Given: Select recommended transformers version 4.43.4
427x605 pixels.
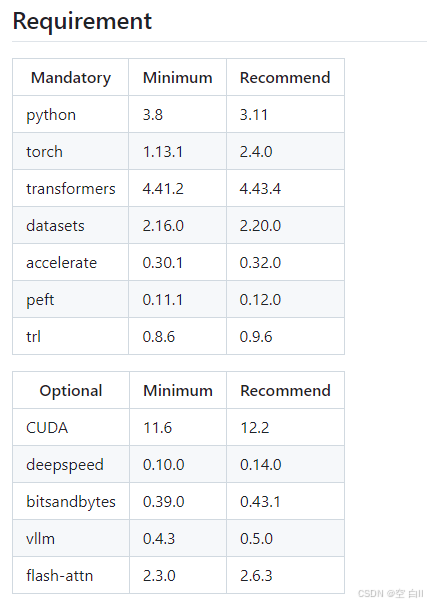Looking at the screenshot, I should (260, 189).
